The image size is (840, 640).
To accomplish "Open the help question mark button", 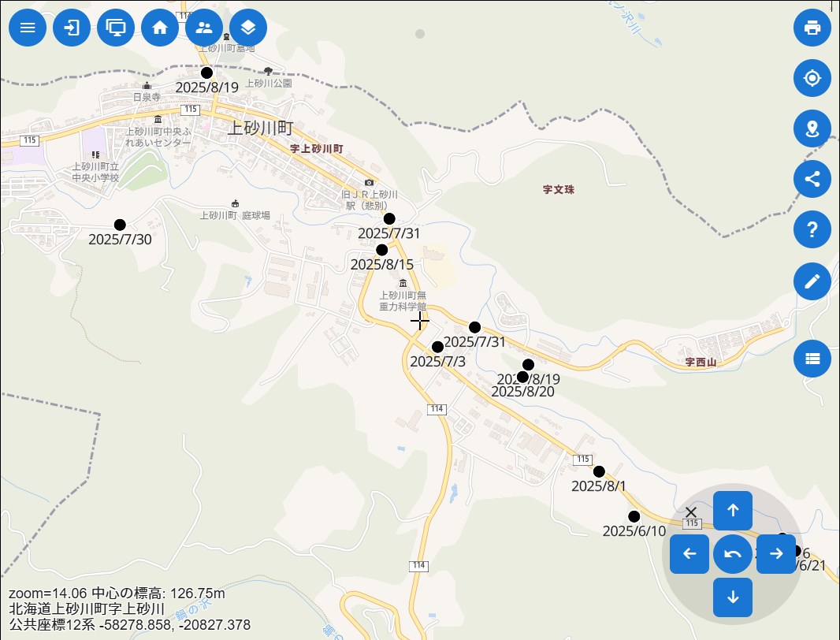I will pyautogui.click(x=812, y=230).
